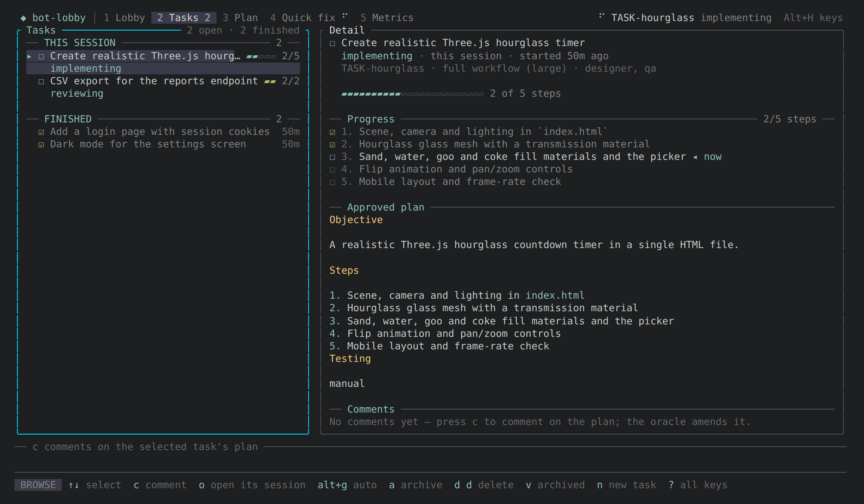Toggle the checkbox for CSV export for the reports endpoint
The image size is (864, 504).
[x=41, y=82]
